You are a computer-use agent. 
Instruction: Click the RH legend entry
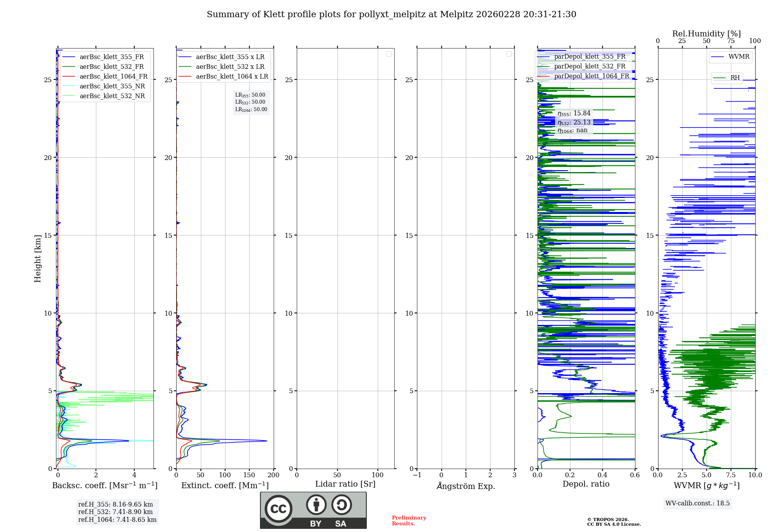tap(734, 78)
